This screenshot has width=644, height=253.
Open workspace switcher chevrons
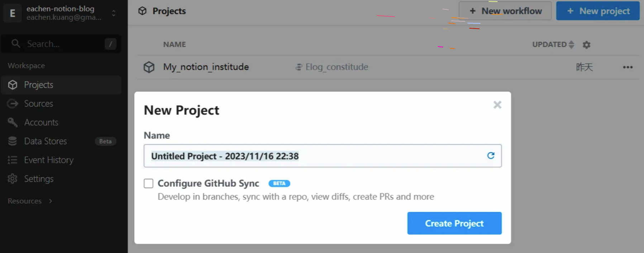(114, 13)
